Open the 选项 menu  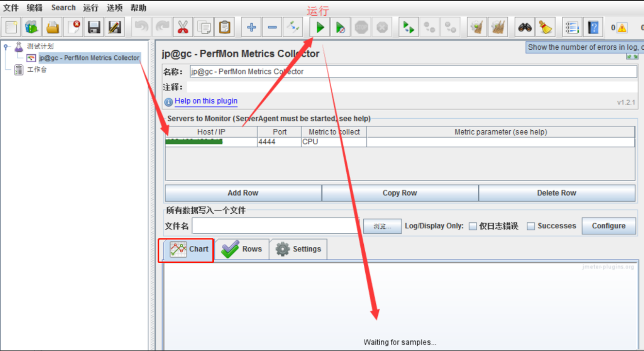114,8
